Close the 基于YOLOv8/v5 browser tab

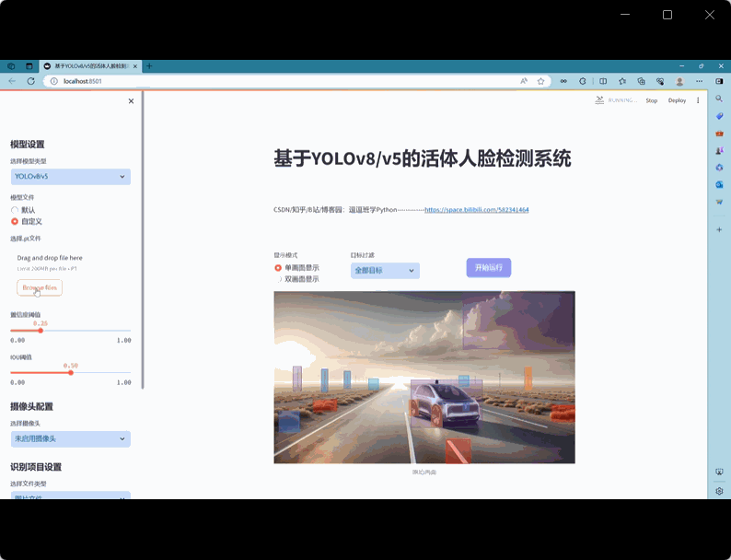135,66
